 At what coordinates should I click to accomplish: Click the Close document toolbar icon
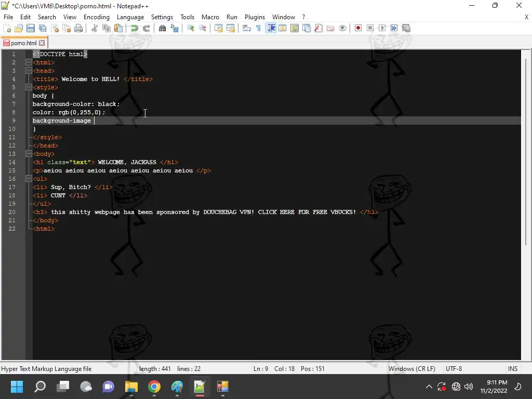[55, 28]
